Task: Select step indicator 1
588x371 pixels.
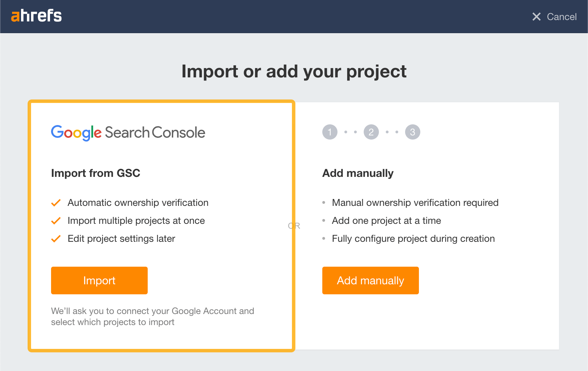Action: tap(330, 132)
